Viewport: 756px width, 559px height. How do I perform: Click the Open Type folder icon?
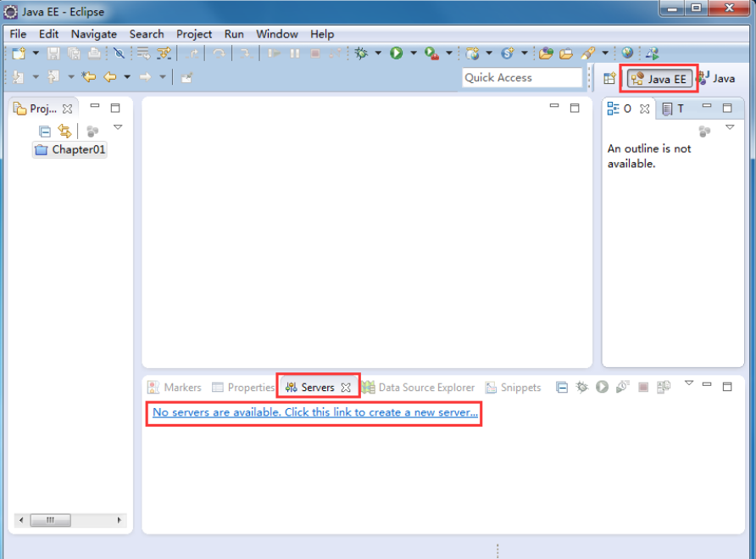click(x=546, y=53)
